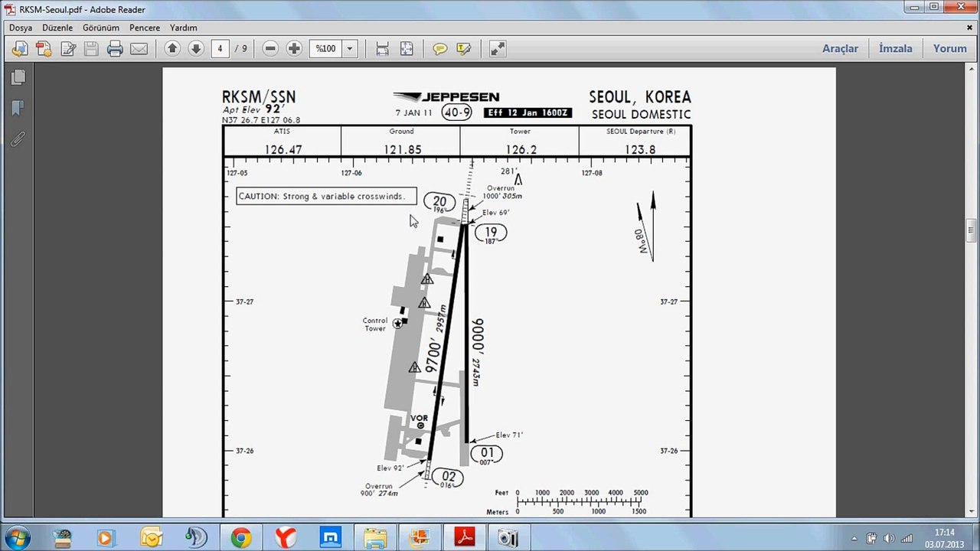Click the Fit width scrolling icon
This screenshot has height=551, width=980.
[382, 48]
